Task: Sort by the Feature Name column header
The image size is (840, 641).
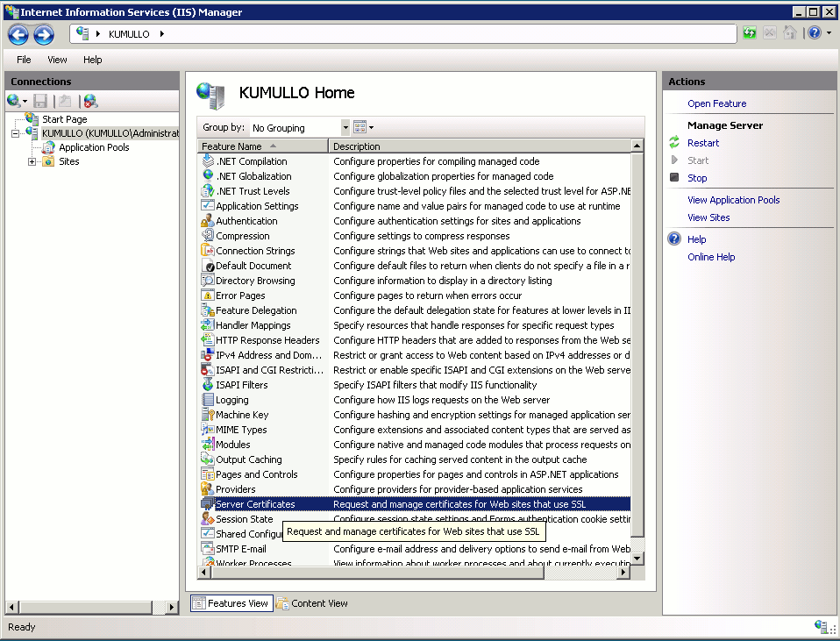Action: click(x=263, y=146)
